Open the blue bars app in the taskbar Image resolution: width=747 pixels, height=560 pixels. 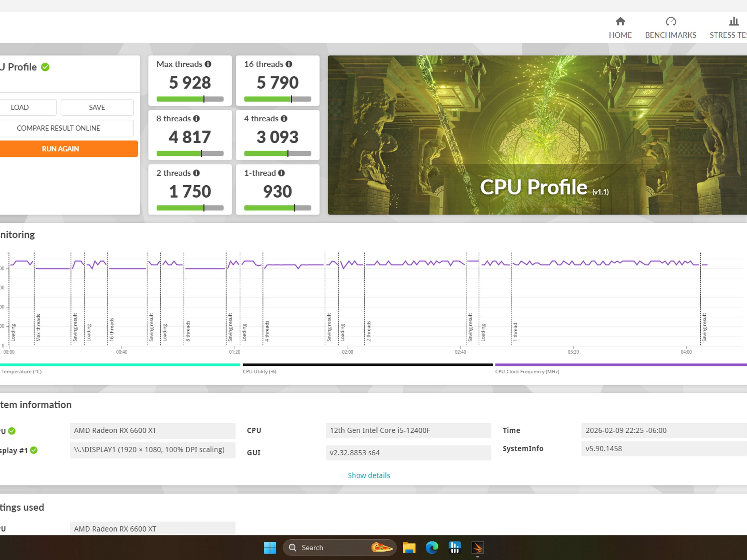click(455, 548)
